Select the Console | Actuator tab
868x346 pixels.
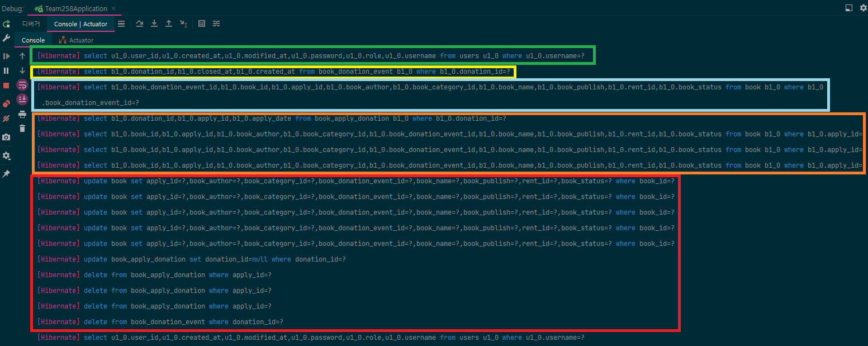(x=81, y=24)
